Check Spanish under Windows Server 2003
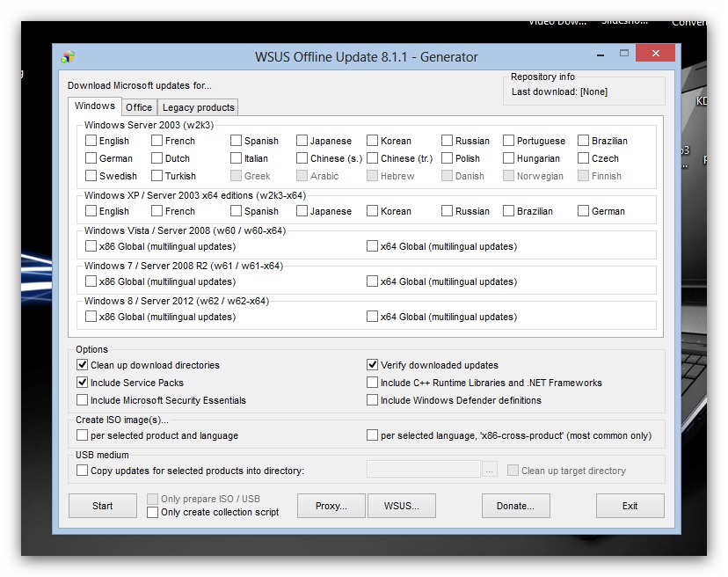728x577 pixels. tap(236, 141)
